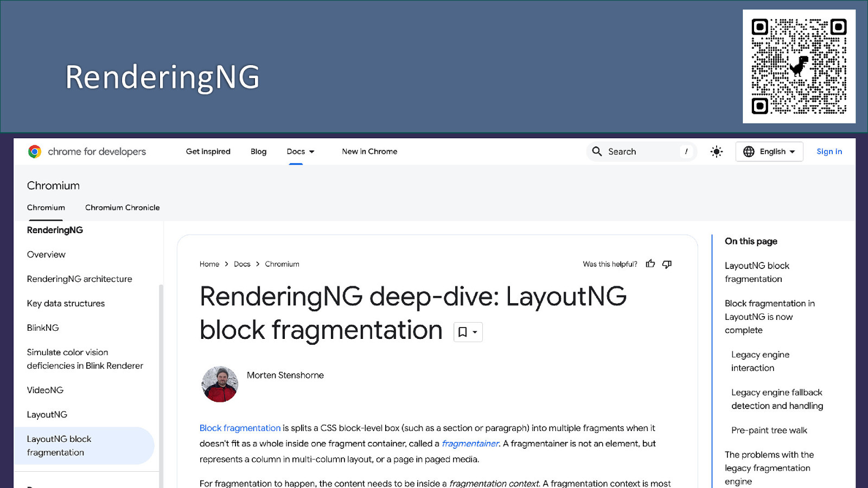868x488 pixels.
Task: Click the Home breadcrumb link
Action: pos(209,264)
